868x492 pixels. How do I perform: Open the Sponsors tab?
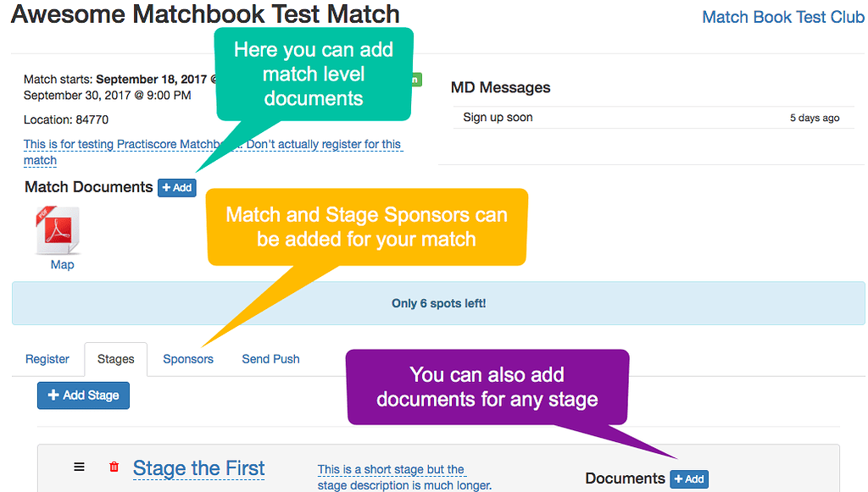pyautogui.click(x=188, y=359)
